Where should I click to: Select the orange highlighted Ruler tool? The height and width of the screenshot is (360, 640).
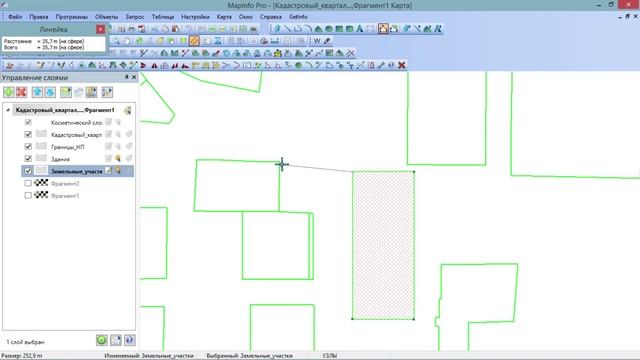point(194,41)
